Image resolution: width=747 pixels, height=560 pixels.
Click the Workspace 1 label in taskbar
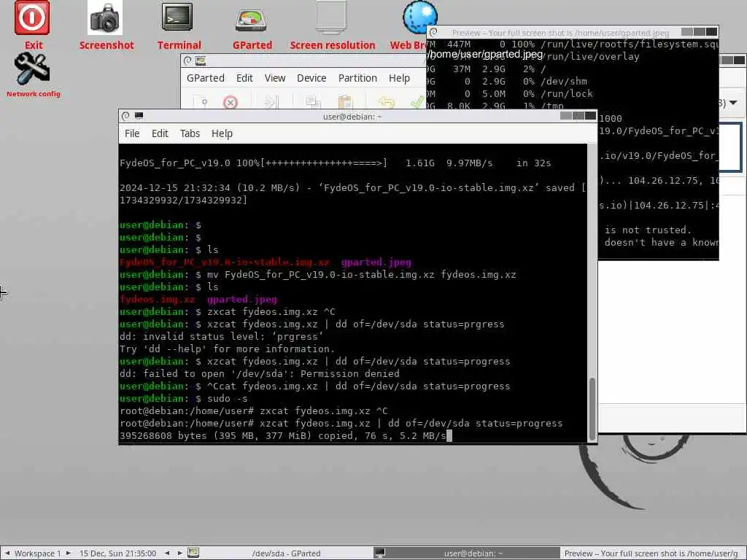pos(38,553)
